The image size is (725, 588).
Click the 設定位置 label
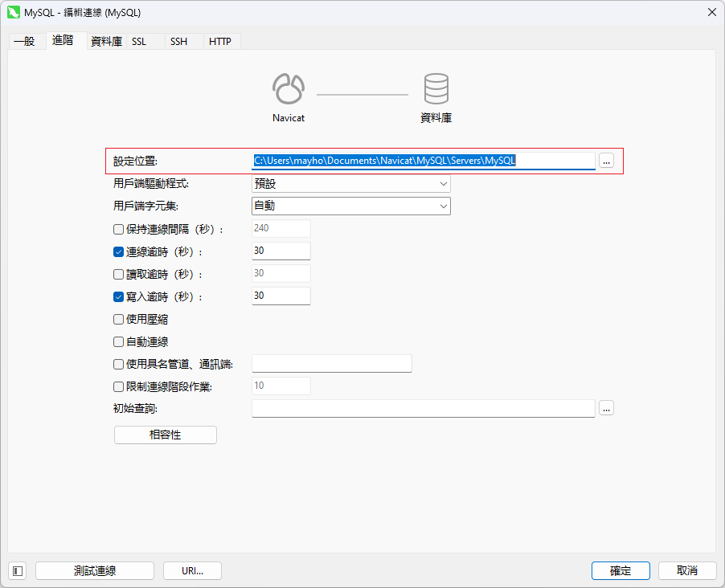pos(136,161)
